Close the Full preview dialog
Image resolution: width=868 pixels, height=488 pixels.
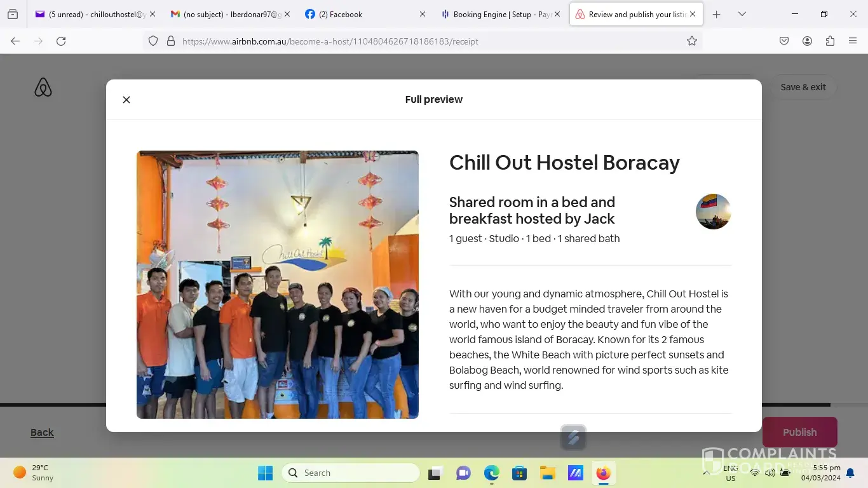126,100
